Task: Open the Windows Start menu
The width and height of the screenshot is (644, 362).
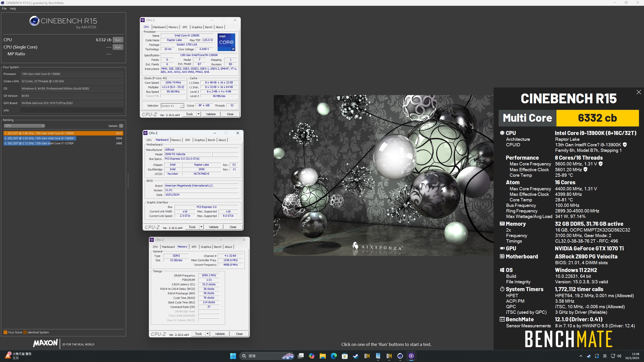Action: click(233, 356)
